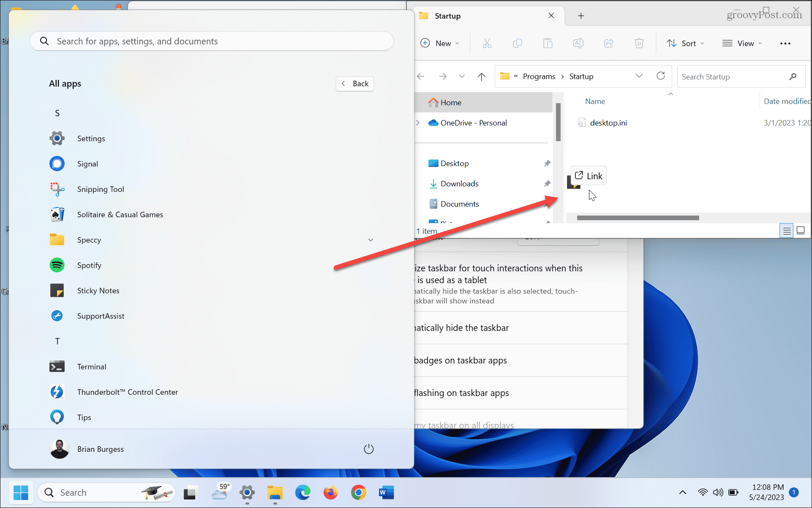Image resolution: width=812 pixels, height=508 pixels.
Task: Open Google Chrome from taskbar
Action: click(359, 492)
